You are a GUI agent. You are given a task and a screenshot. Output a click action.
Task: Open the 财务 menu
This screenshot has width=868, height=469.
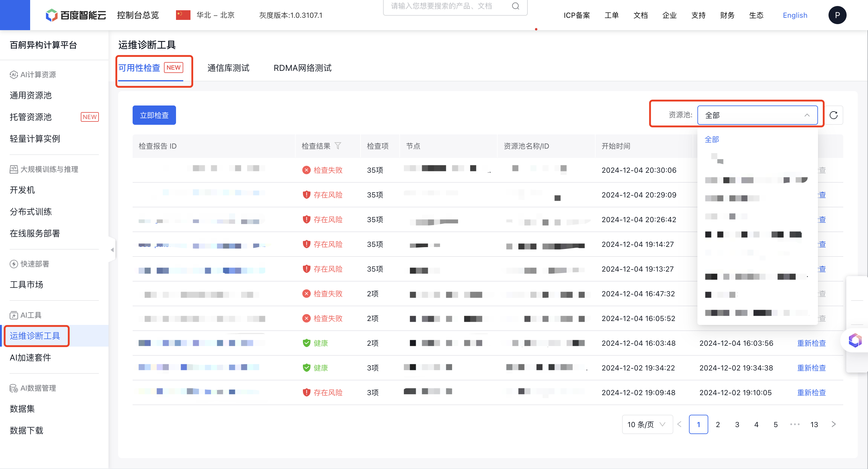[x=727, y=15]
